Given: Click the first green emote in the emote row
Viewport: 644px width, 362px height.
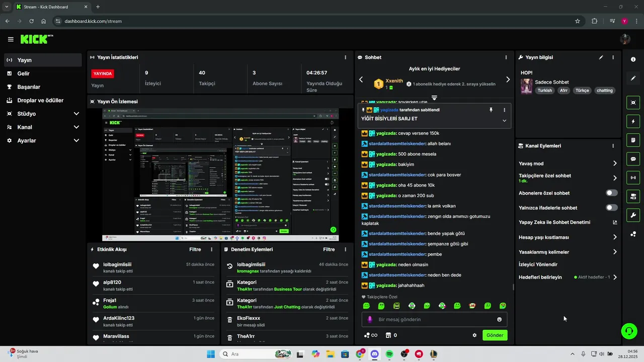Looking at the screenshot, I should point(366,306).
